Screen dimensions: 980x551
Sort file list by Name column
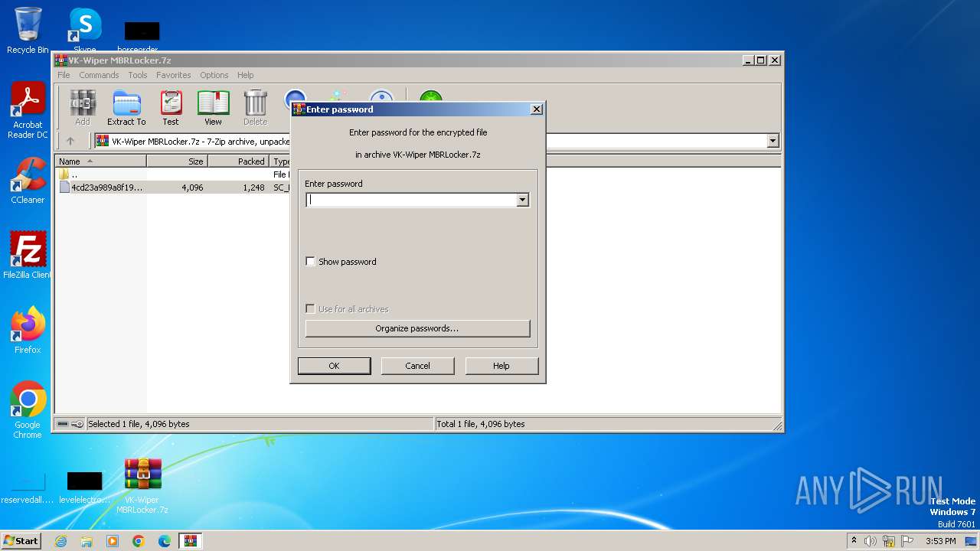101,161
